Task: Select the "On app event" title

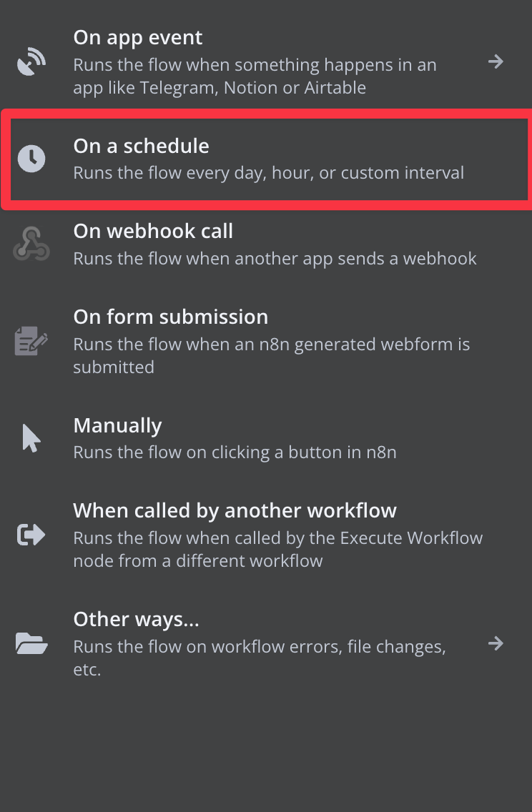Action: tap(138, 38)
